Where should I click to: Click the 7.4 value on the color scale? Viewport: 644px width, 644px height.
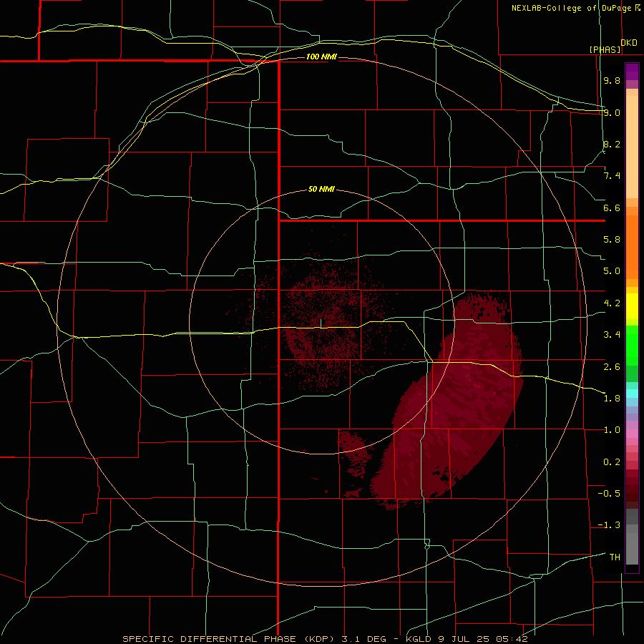612,176
